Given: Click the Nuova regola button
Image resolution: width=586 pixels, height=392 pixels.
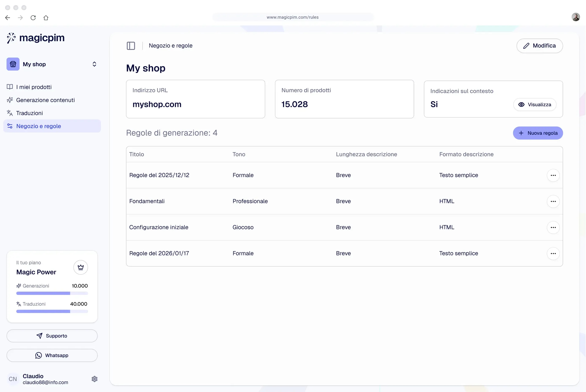Looking at the screenshot, I should [537, 133].
